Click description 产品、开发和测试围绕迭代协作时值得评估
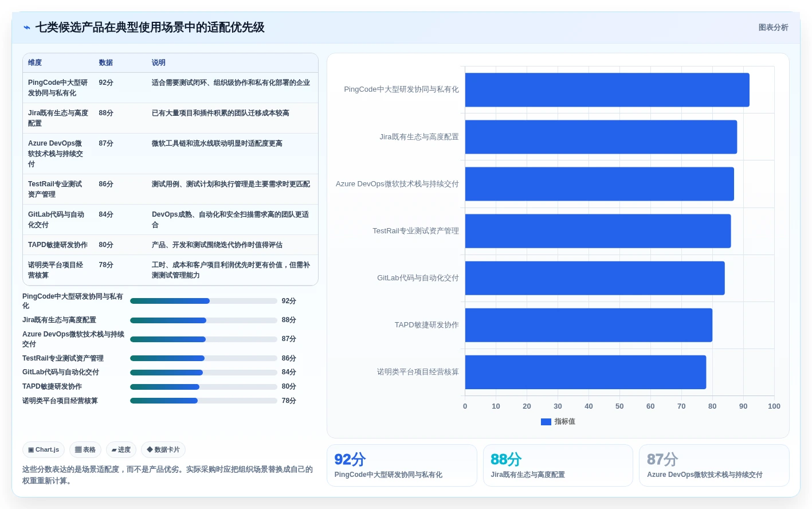This screenshot has width=812, height=509. (217, 245)
